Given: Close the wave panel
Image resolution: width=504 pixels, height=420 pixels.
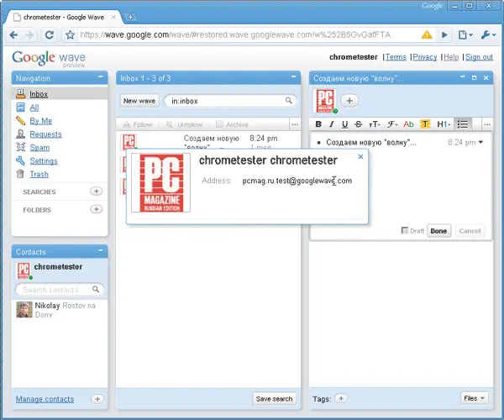Looking at the screenshot, I should pyautogui.click(x=486, y=78).
